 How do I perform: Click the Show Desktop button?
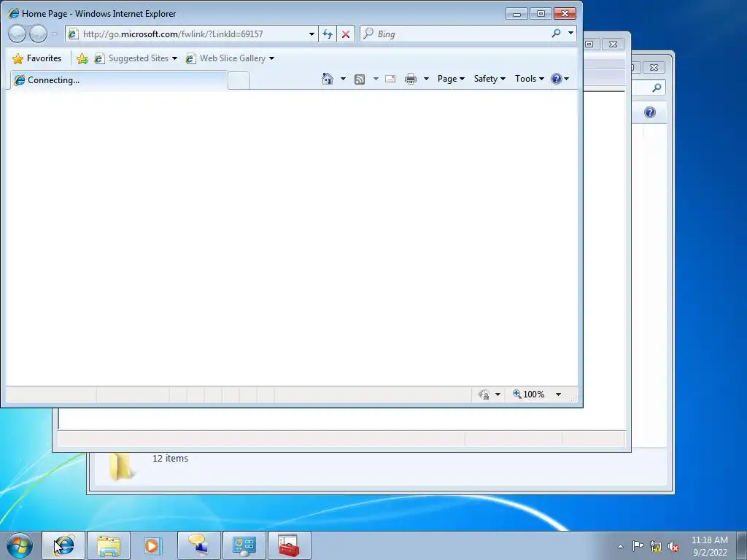pos(742,545)
